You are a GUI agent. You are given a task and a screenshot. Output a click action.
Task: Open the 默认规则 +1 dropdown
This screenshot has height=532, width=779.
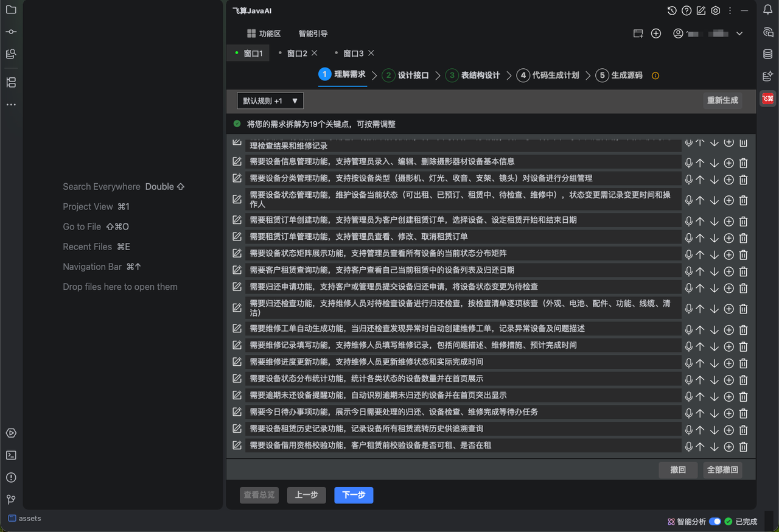click(x=270, y=101)
